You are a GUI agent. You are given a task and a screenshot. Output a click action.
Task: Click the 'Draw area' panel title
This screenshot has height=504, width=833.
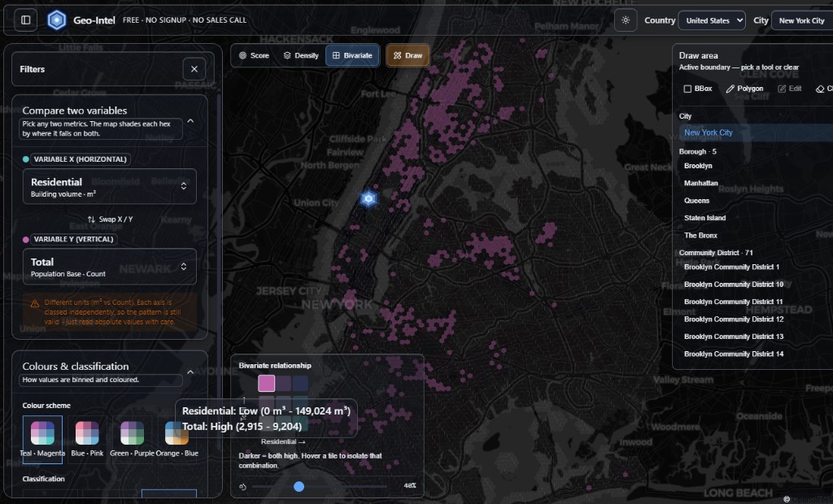[698, 55]
